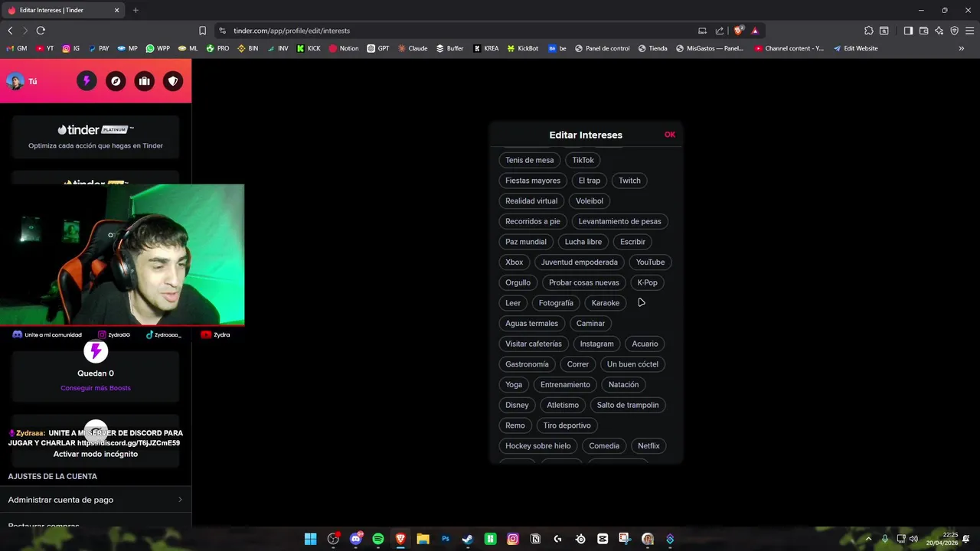
Task: Open File Explorer from the taskbar
Action: 423,539
